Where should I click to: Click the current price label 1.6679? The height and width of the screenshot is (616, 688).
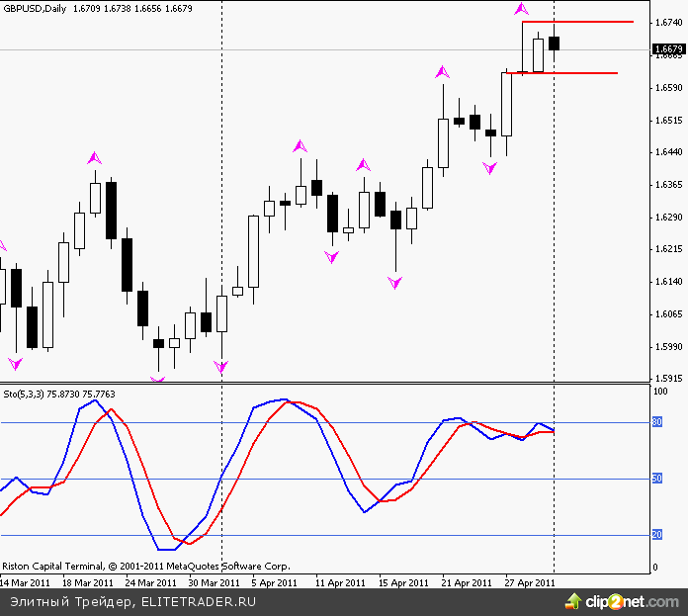667,49
